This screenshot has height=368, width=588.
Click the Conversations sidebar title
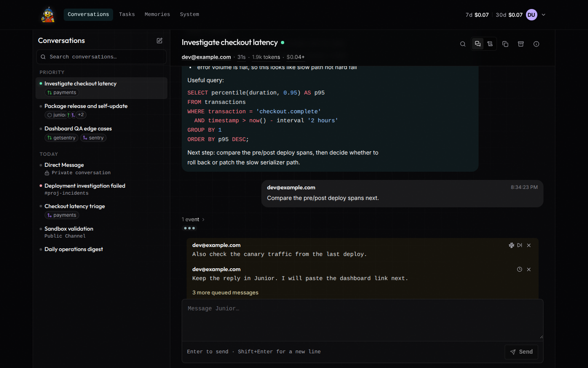[x=61, y=40]
